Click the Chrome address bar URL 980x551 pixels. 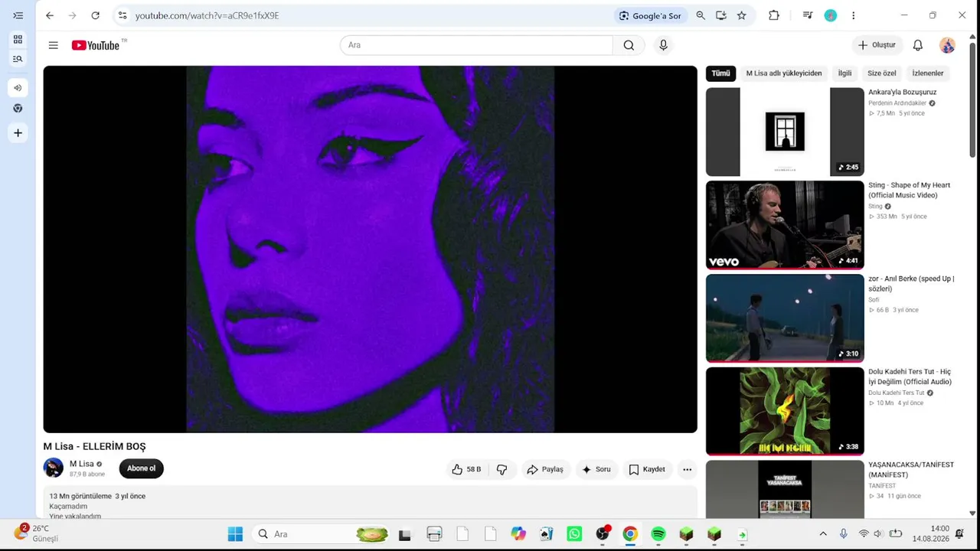(x=207, y=15)
